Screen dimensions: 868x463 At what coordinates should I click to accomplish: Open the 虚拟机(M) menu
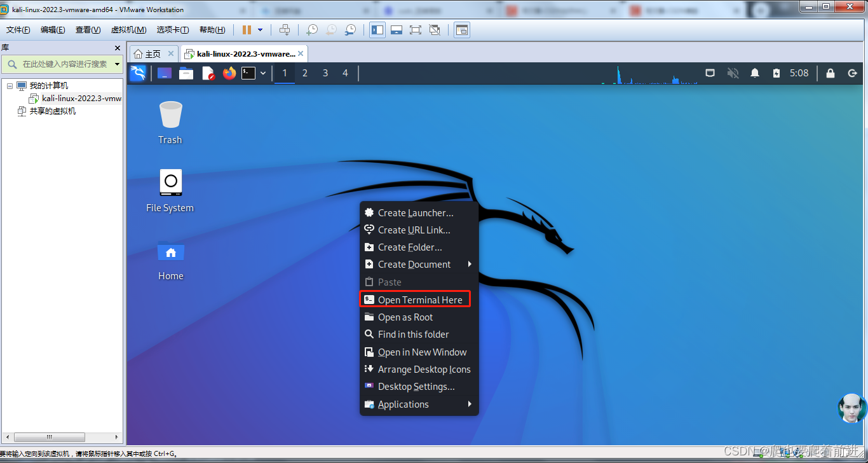128,30
